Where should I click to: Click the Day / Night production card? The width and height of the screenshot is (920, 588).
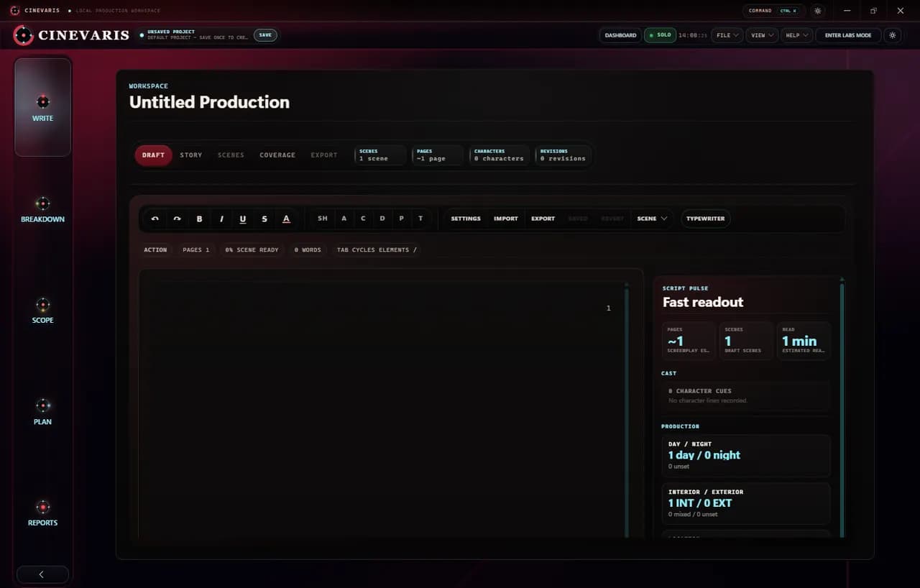click(x=745, y=456)
